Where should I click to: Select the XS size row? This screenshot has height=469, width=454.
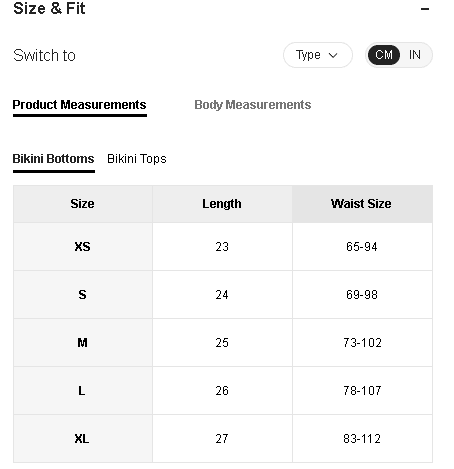click(x=223, y=247)
